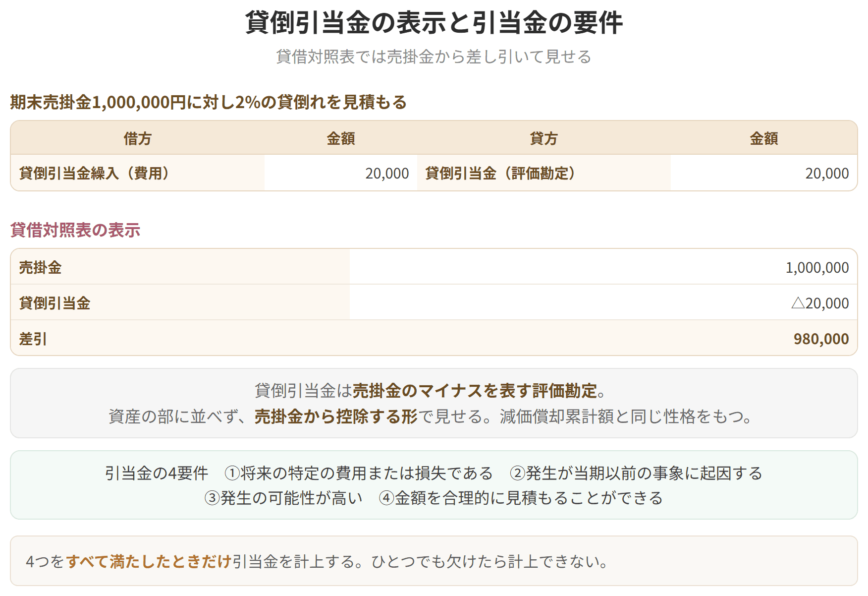Click the debit amount 20,000
The height and width of the screenshot is (596, 868).
[x=387, y=174]
